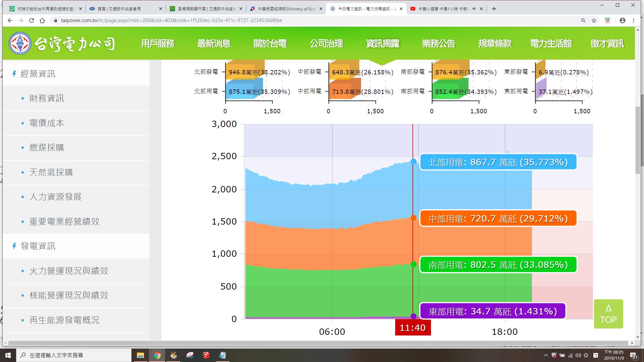
Task: Open File Explorer from the taskbar
Action: 141,355
